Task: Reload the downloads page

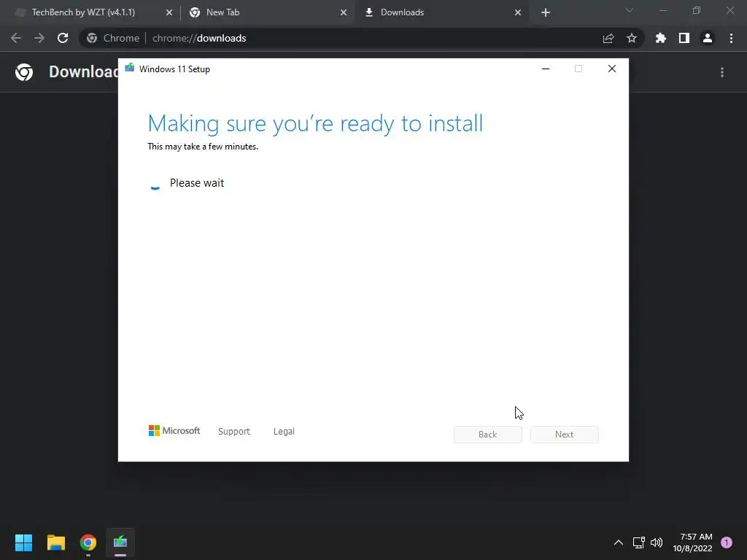Action: [x=63, y=38]
